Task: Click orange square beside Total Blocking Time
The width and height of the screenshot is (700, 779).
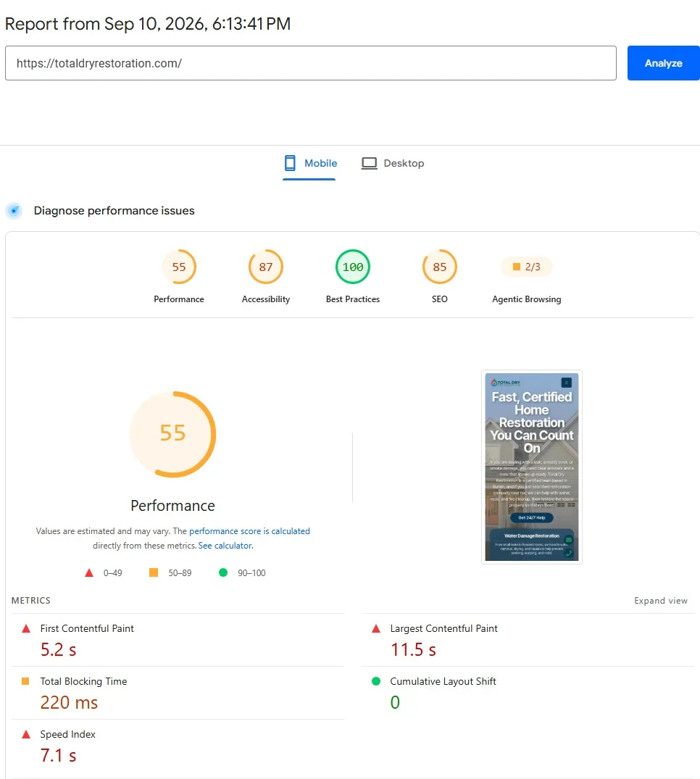Action: 25,681
